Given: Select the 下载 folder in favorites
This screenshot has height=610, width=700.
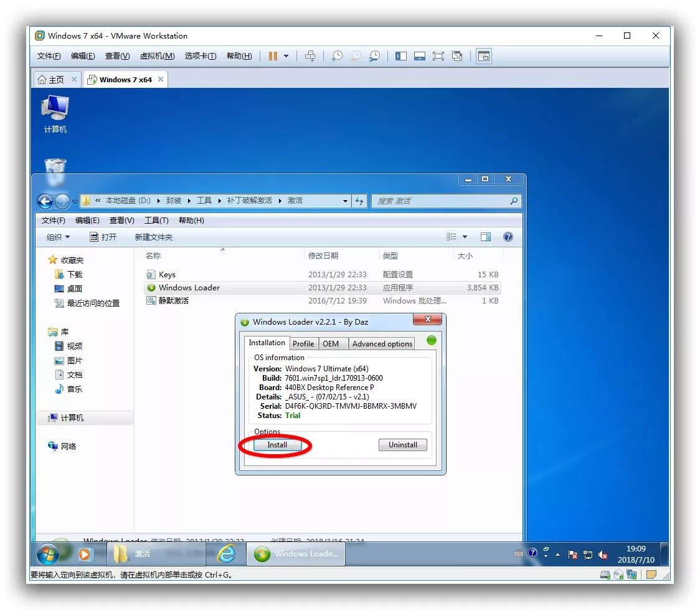Looking at the screenshot, I should coord(74,274).
